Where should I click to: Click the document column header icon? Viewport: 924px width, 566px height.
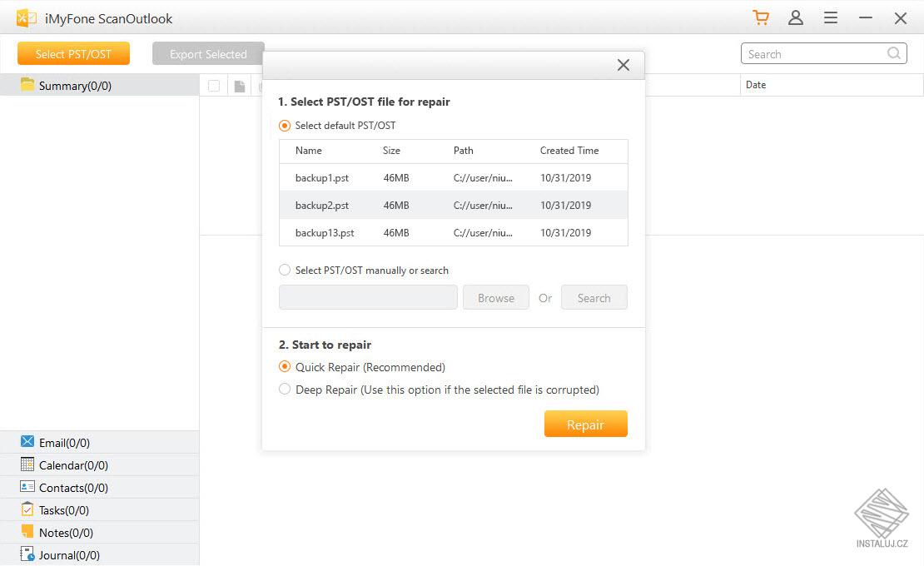click(x=239, y=86)
